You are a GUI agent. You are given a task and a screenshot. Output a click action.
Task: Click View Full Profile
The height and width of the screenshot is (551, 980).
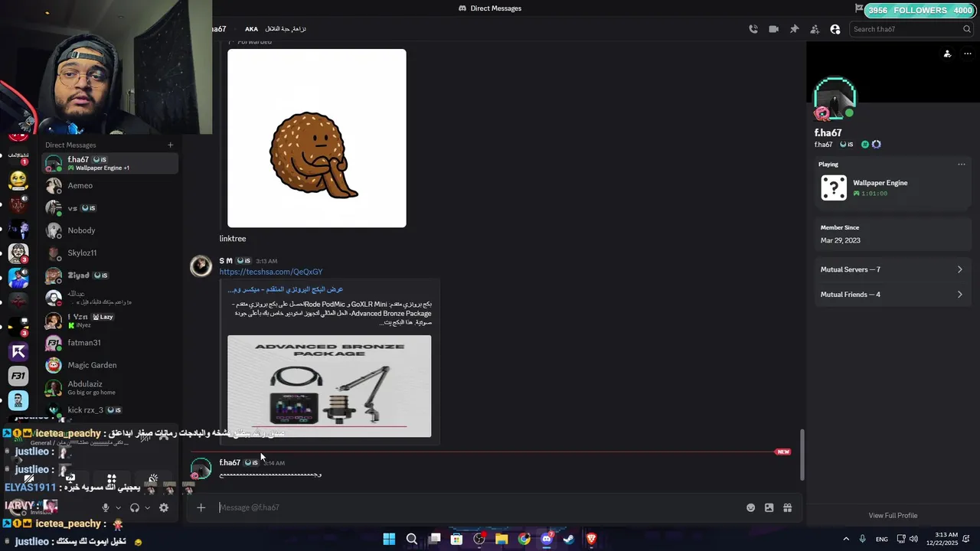click(893, 515)
